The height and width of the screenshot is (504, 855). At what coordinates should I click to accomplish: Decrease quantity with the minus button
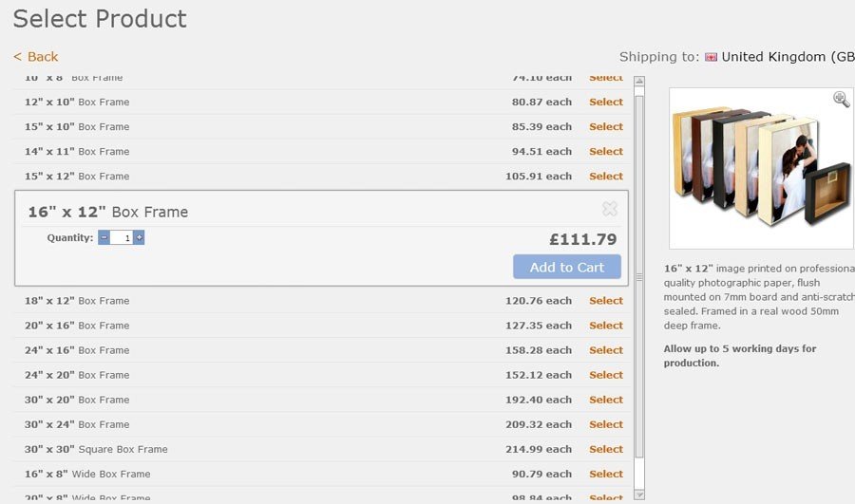point(104,237)
